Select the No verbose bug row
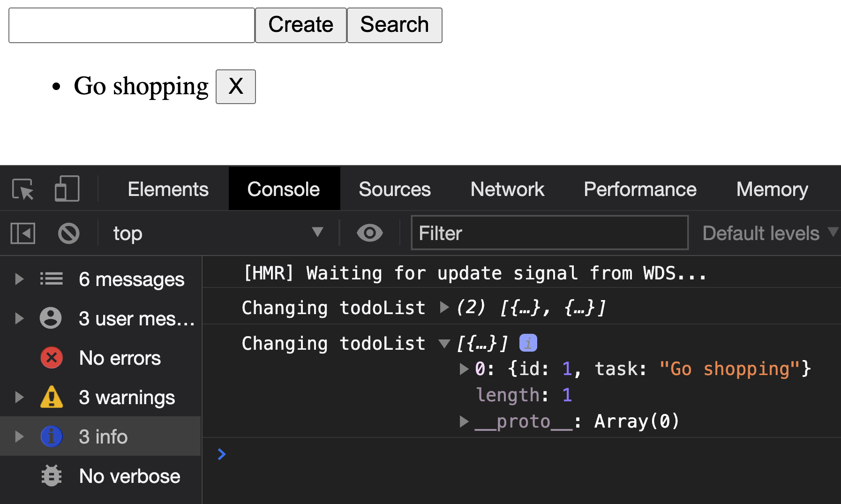Image resolution: width=841 pixels, height=504 pixels. pyautogui.click(x=129, y=476)
